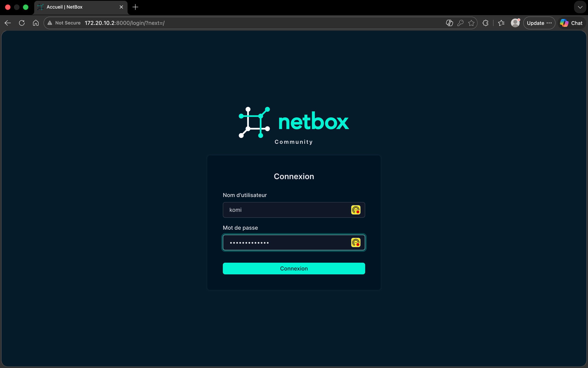Bookmark this page with the star icon
This screenshot has width=588, height=368.
pyautogui.click(x=471, y=23)
